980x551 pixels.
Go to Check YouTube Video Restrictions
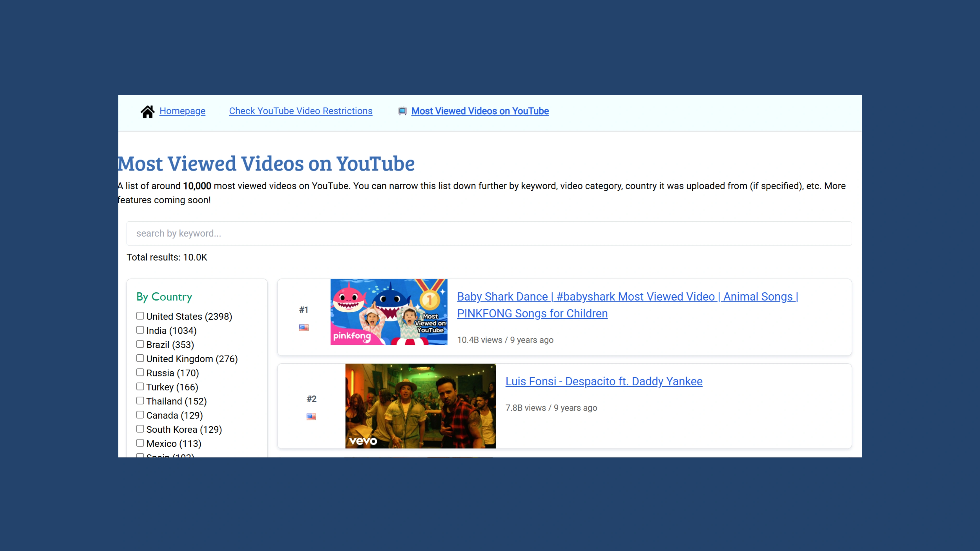[300, 111]
